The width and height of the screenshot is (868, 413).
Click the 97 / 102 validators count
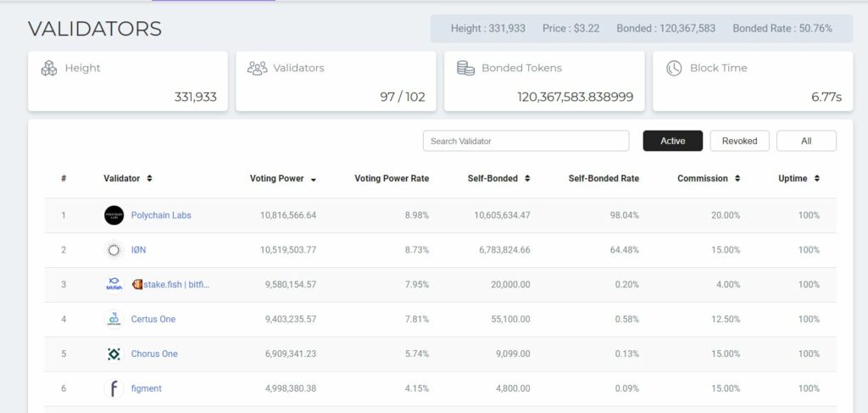click(403, 98)
